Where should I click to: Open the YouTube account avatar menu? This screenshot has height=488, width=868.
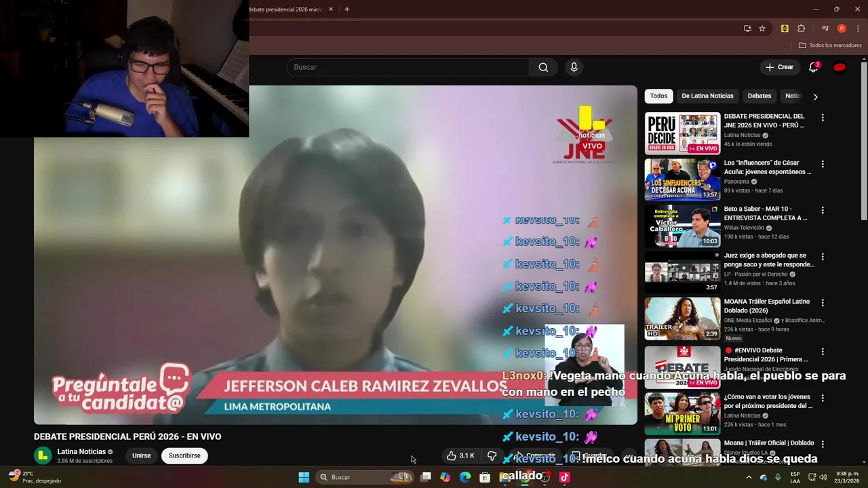tap(840, 67)
